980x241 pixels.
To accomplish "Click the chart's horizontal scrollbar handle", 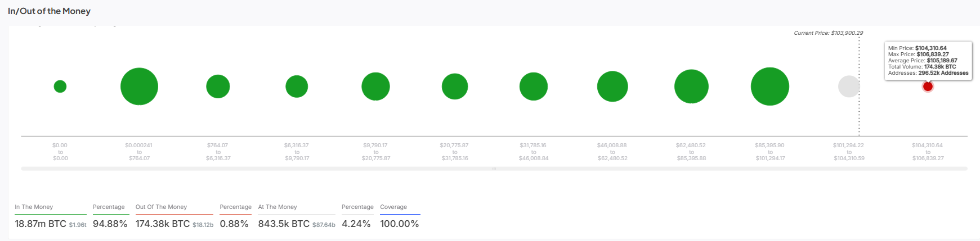I will (x=494, y=169).
